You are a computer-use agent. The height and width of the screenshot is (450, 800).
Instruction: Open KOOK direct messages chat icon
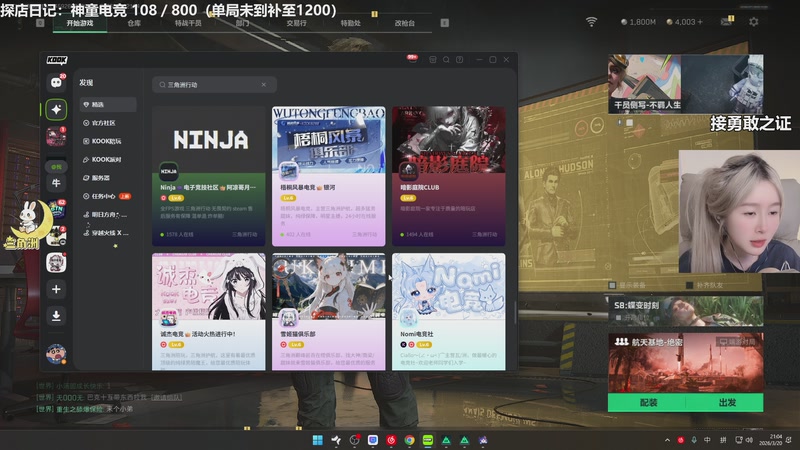click(56, 82)
